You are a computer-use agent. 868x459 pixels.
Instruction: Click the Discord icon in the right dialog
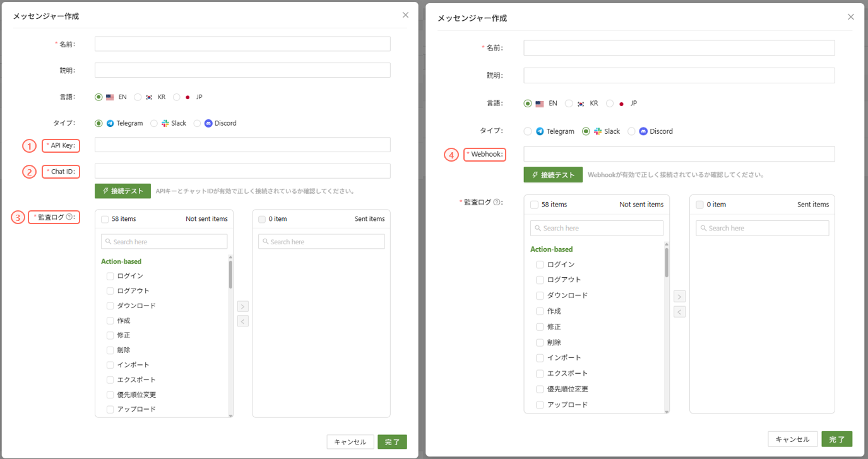tap(643, 131)
